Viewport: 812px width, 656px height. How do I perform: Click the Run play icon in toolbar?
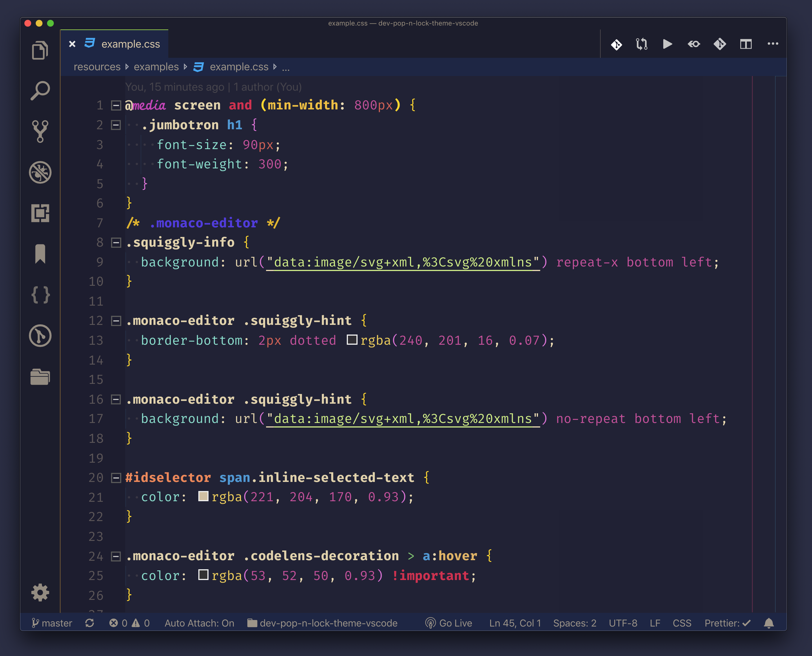667,44
